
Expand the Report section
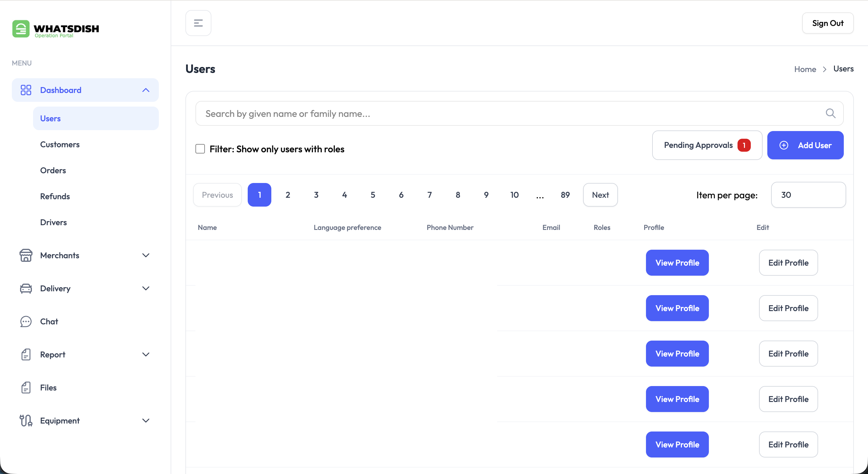146,354
